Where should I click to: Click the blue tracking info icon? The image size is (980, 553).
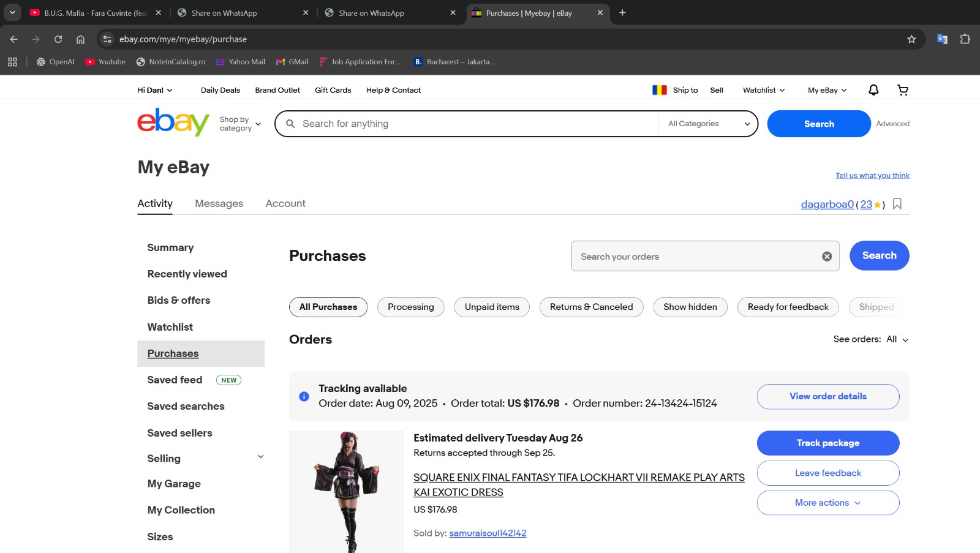coord(304,396)
